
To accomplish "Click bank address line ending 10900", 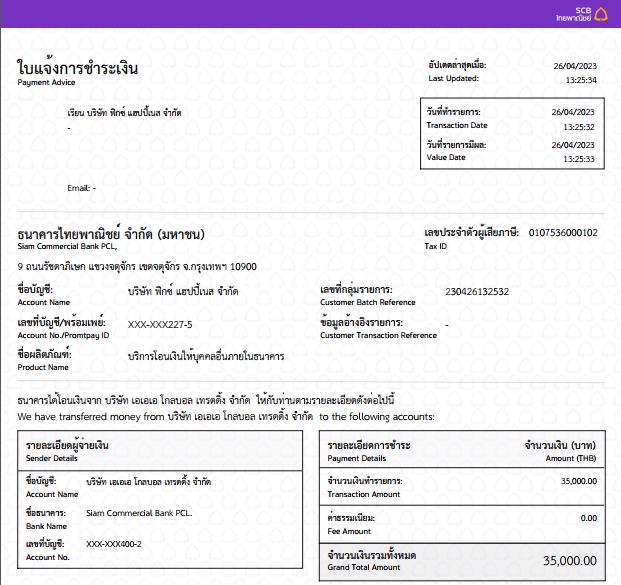I will (x=137, y=267).
